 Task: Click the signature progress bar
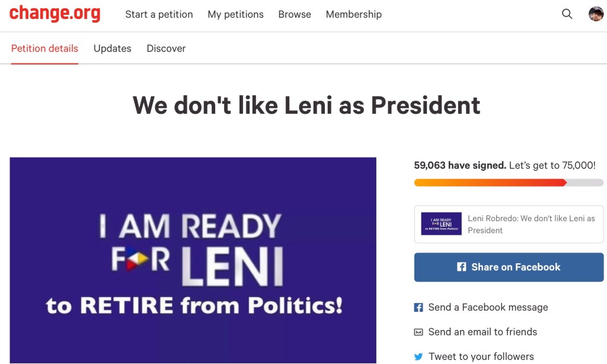coord(509,183)
